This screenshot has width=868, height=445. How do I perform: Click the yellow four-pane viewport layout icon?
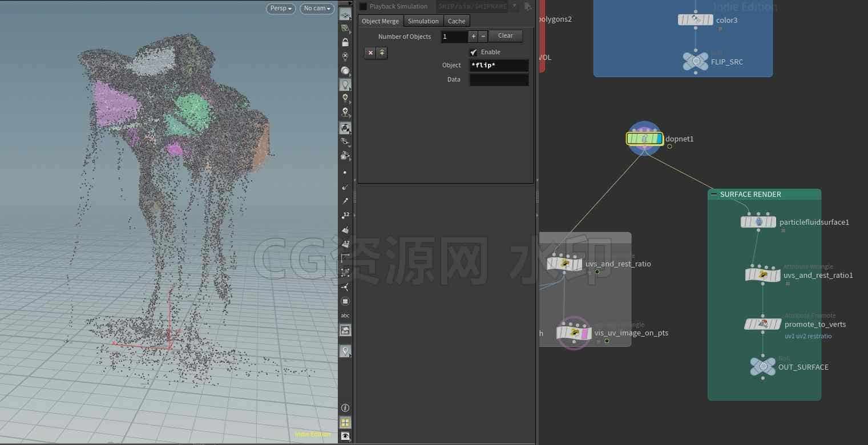345,422
